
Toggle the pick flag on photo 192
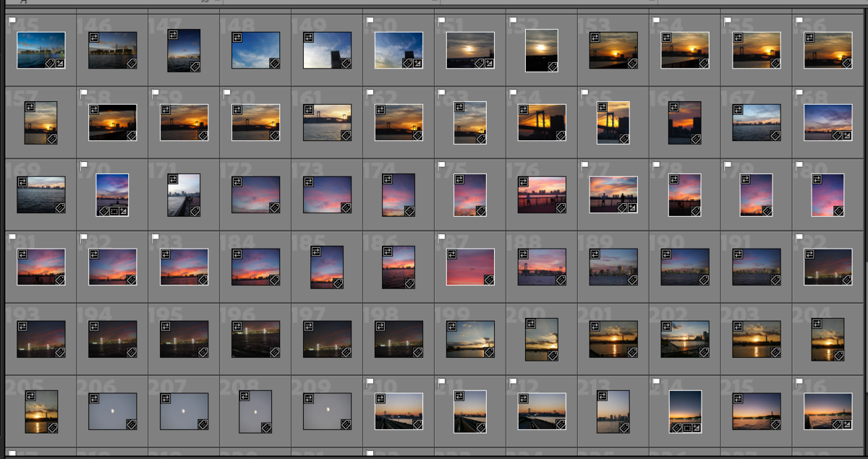coord(800,237)
